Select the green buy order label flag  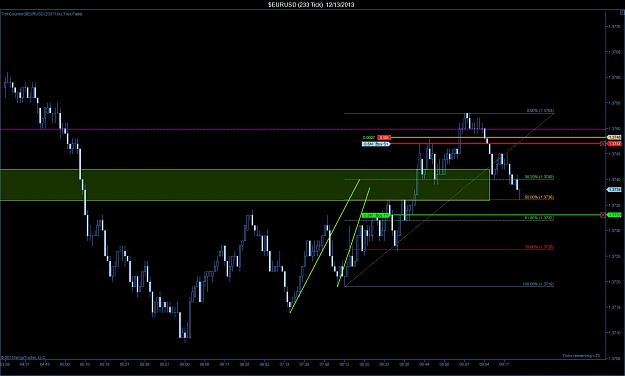[x=377, y=216]
